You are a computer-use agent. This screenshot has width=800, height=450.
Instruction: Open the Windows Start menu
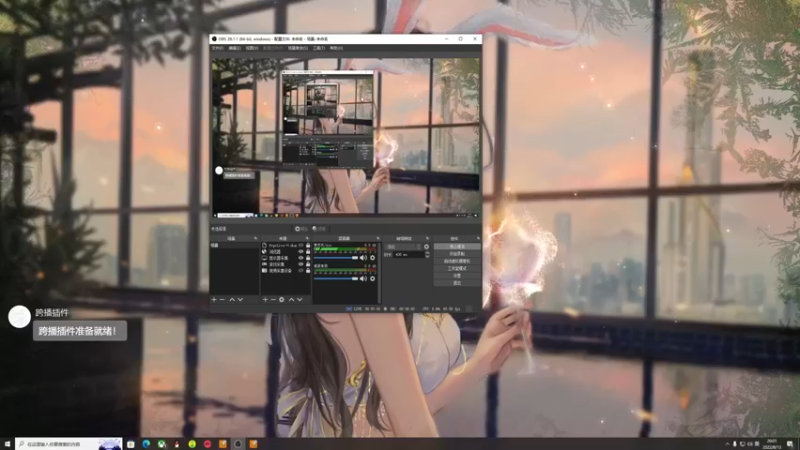pos(7,444)
